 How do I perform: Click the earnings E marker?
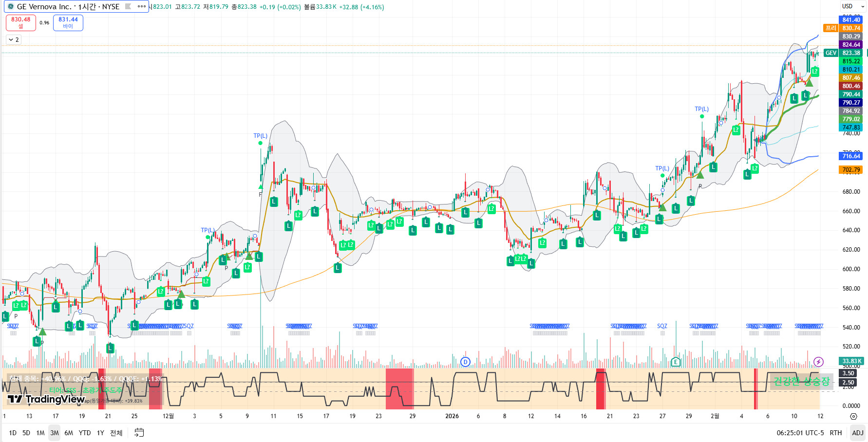coord(676,362)
